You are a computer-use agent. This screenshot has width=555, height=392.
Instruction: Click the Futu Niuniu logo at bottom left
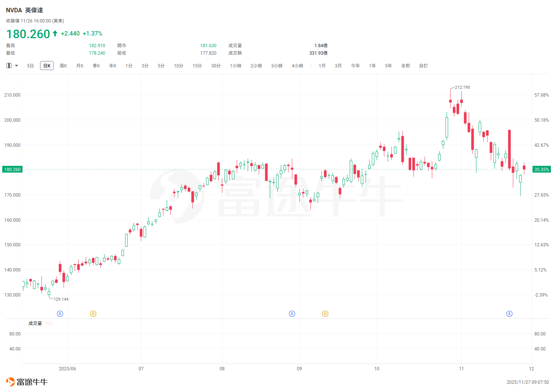27,382
